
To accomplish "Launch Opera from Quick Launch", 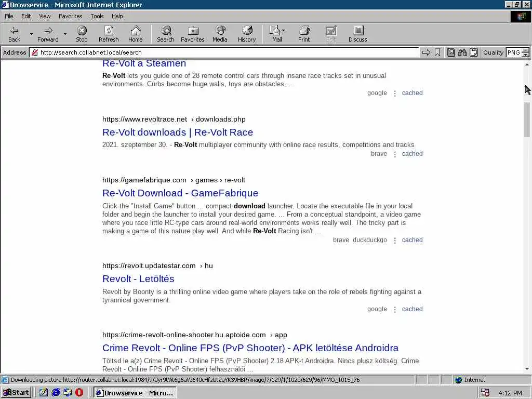I will [79, 393].
